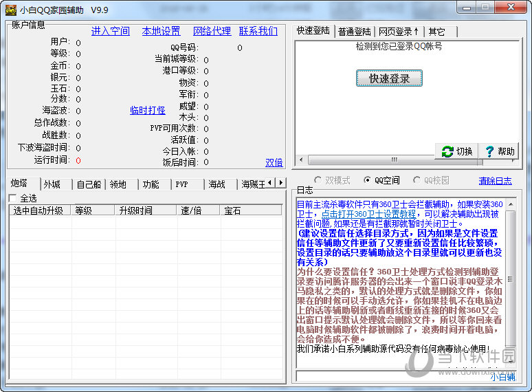Image resolution: width=532 pixels, height=392 pixels.
Task: Click the 快速登录 button
Action: [x=389, y=78]
